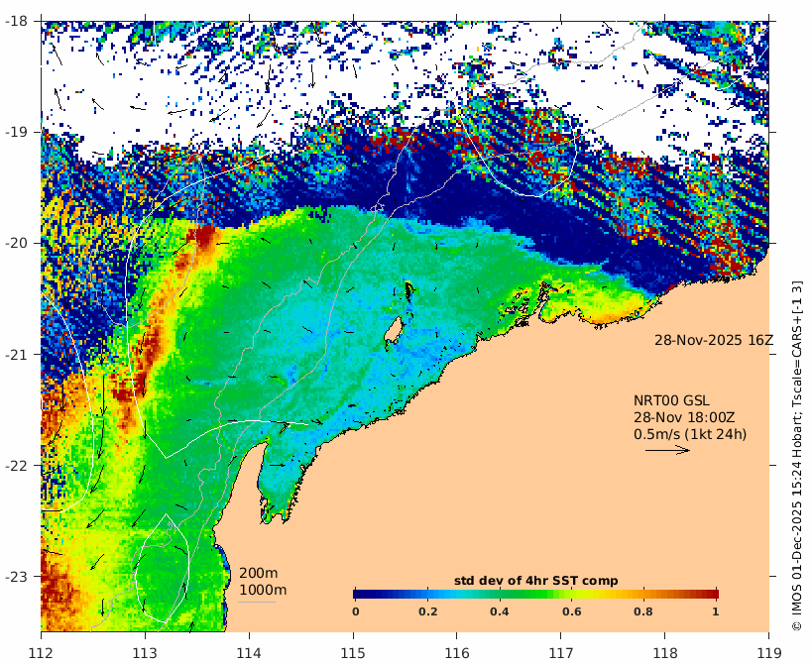Click the 'std dev of 4hr SST comp' title

pos(536,581)
